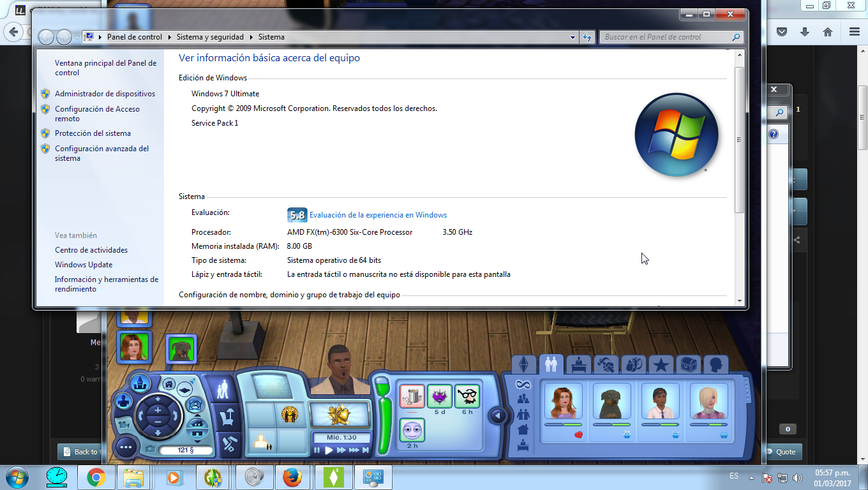Click the sleepy face moodlet showing 2 h

412,429
